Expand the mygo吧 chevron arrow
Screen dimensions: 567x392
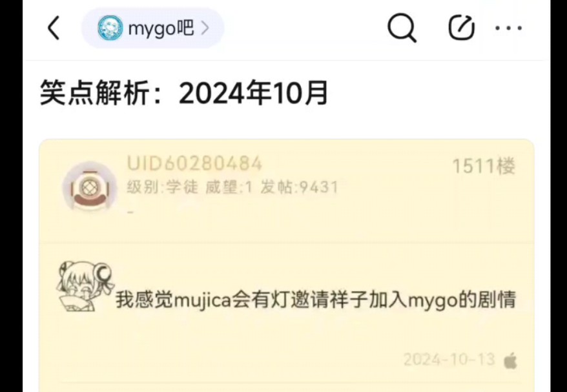click(205, 28)
